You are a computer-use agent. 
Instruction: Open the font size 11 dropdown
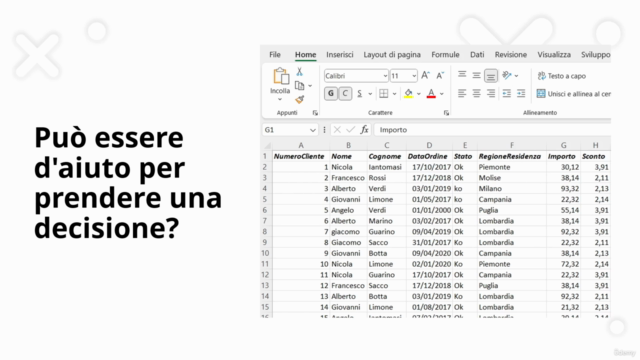(x=414, y=76)
